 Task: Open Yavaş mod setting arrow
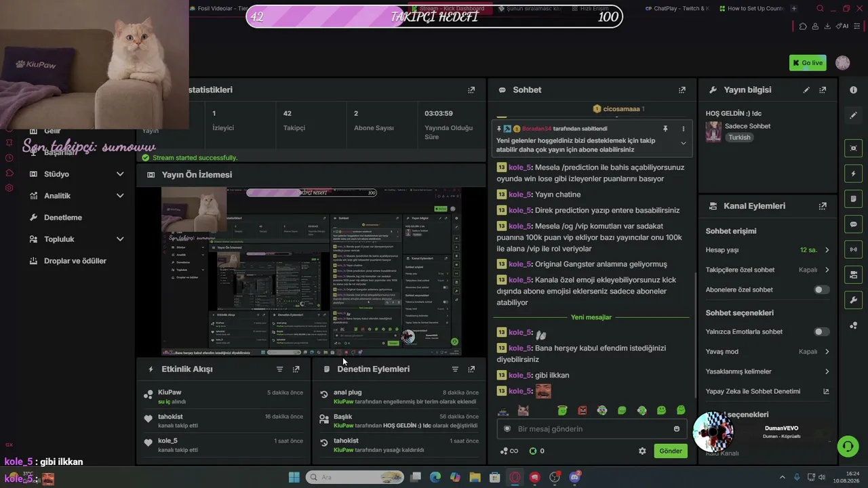tap(827, 352)
